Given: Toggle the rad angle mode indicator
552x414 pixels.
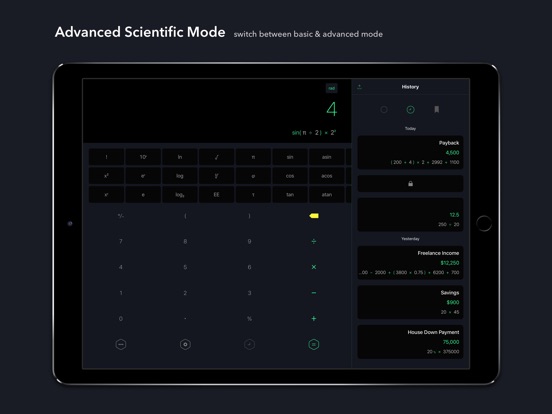Looking at the screenshot, I should tap(331, 88).
